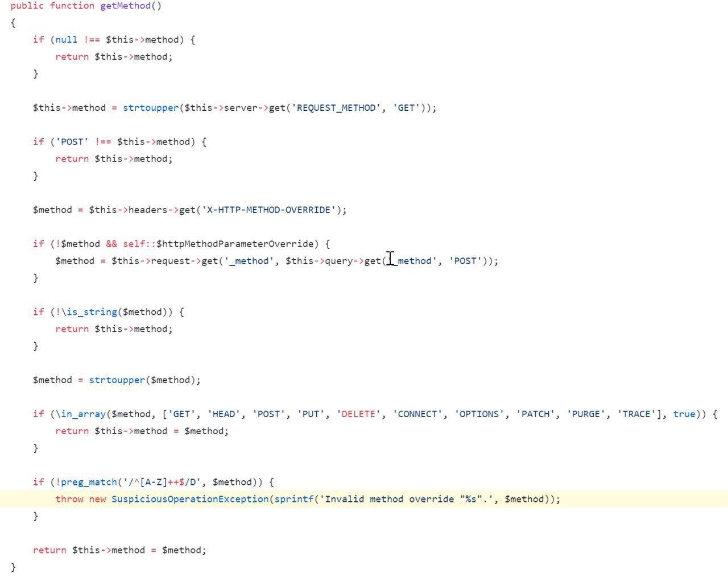This screenshot has height=578, width=728.
Task: Click the preg_match function name
Action: (89, 483)
